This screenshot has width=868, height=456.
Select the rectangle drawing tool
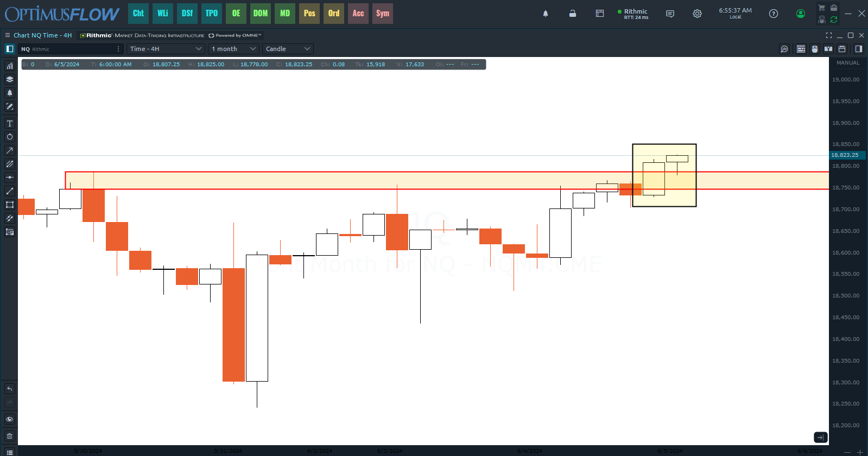[9, 205]
